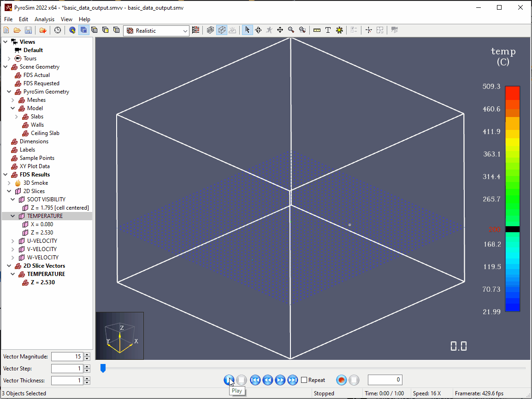The image size is (532, 399).
Task: Collapse the PyroSim Geometry node
Action: click(x=9, y=92)
